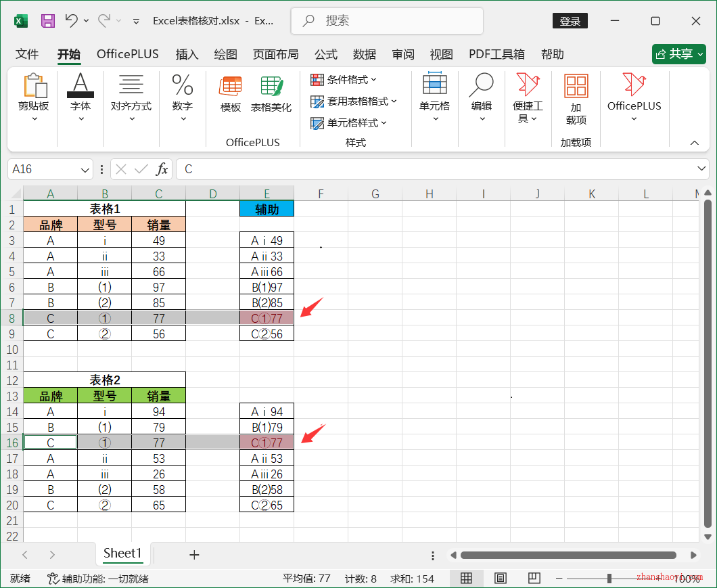Select the 表格1 title cell
Screen dimensions: 717x588
(105, 208)
